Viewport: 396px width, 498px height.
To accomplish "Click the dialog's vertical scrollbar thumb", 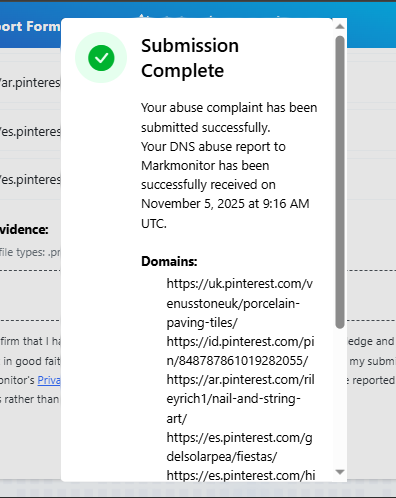I will coord(340,182).
